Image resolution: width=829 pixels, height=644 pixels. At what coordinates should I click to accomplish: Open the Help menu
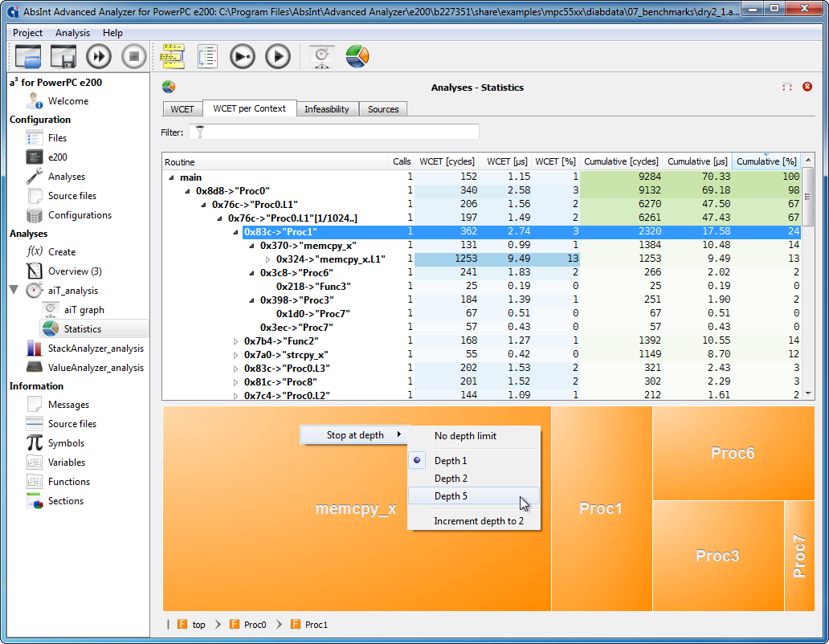coord(112,33)
